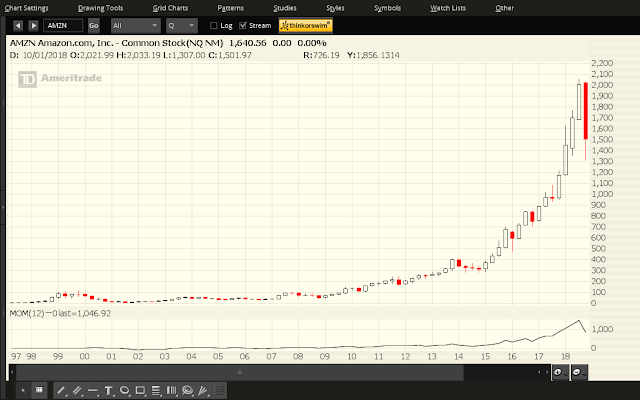The width and height of the screenshot is (640, 400).
Task: Open the 'Q' aggregation period dropdown
Action: 182,26
